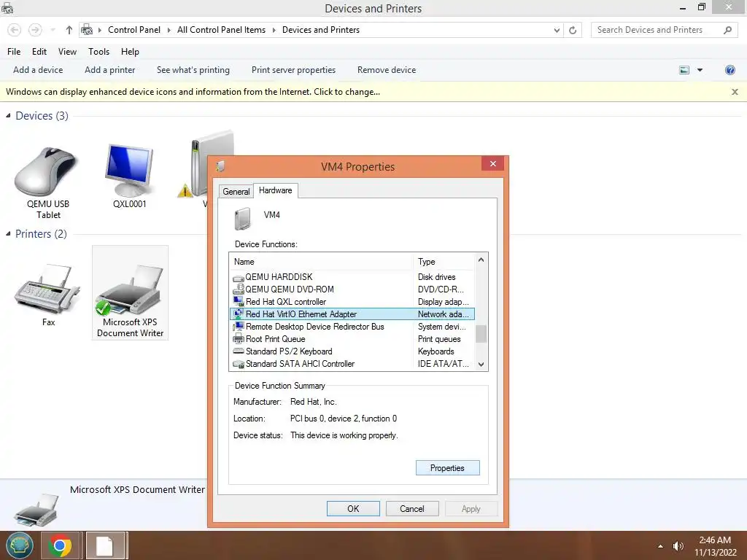Click the Standard PS/2 Keyboard icon
Image resolution: width=747 pixels, height=560 pixels.
[x=239, y=351]
